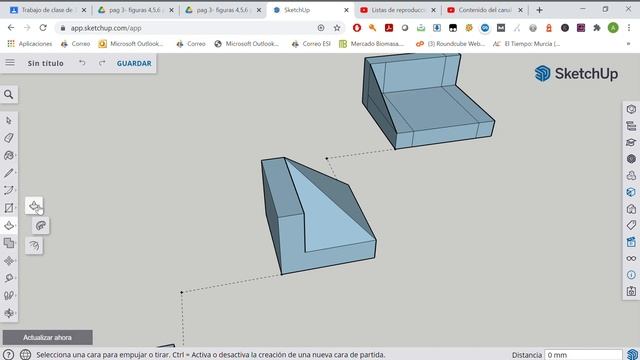Screen dimensions: 640x360
Task: Open the search tool magnifier
Action: [9, 95]
